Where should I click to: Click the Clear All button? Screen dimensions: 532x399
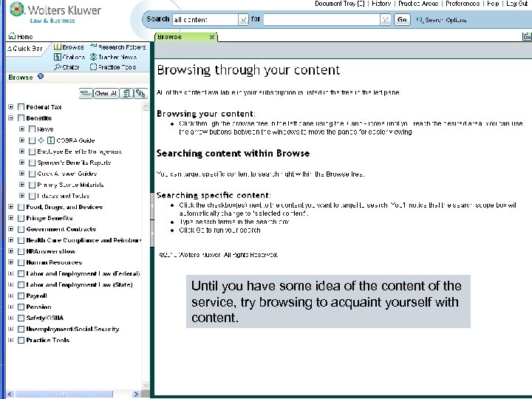click(x=106, y=93)
